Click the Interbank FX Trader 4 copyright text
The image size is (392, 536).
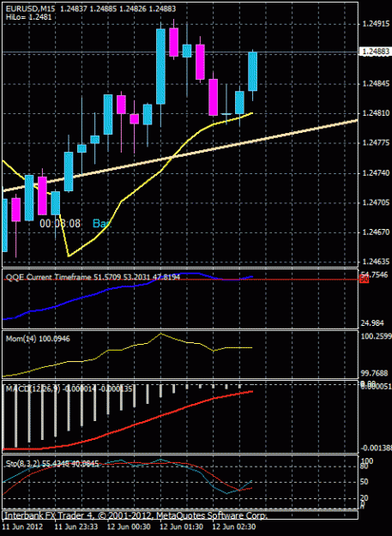click(136, 515)
